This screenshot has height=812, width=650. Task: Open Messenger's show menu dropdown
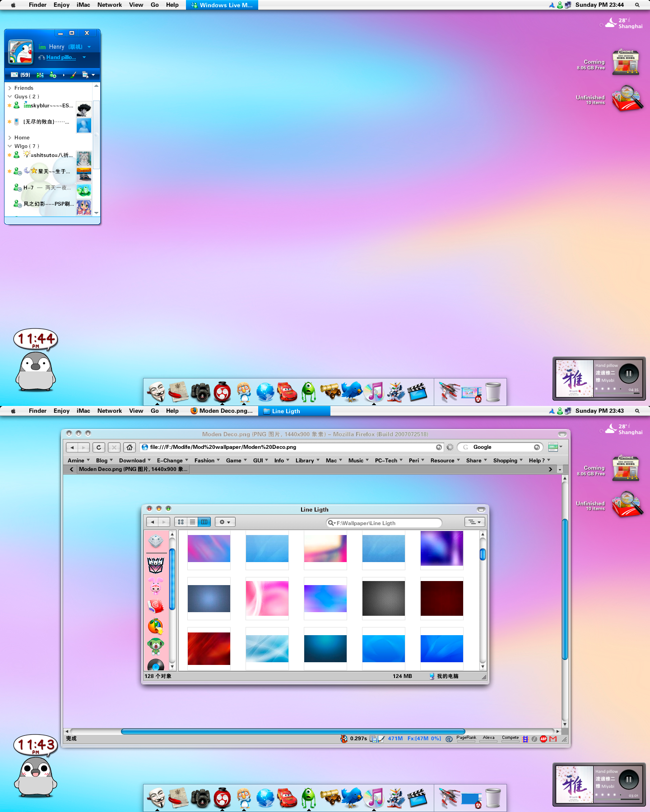(93, 75)
